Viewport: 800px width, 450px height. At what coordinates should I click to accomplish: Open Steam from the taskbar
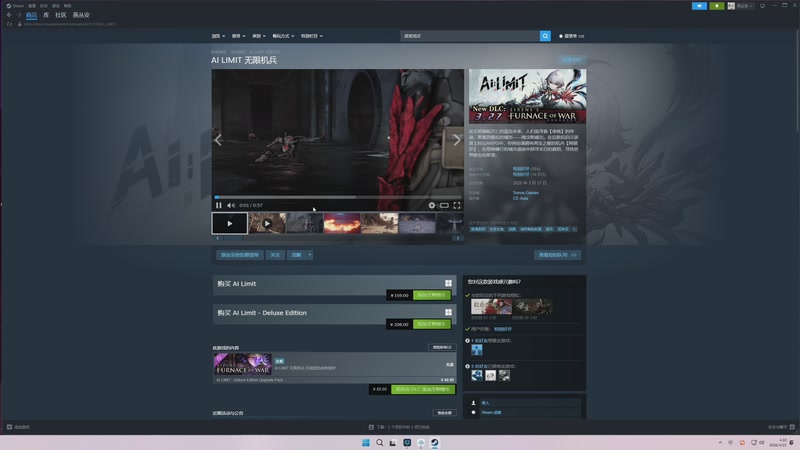pos(434,442)
